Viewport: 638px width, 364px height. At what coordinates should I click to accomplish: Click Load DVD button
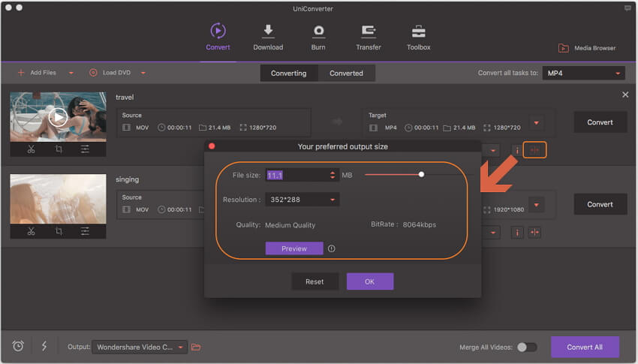point(110,73)
